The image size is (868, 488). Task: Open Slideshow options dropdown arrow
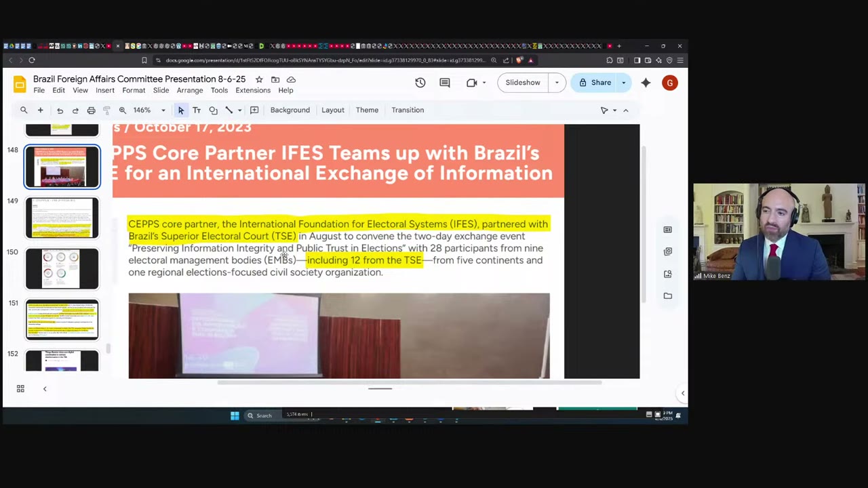coord(557,83)
